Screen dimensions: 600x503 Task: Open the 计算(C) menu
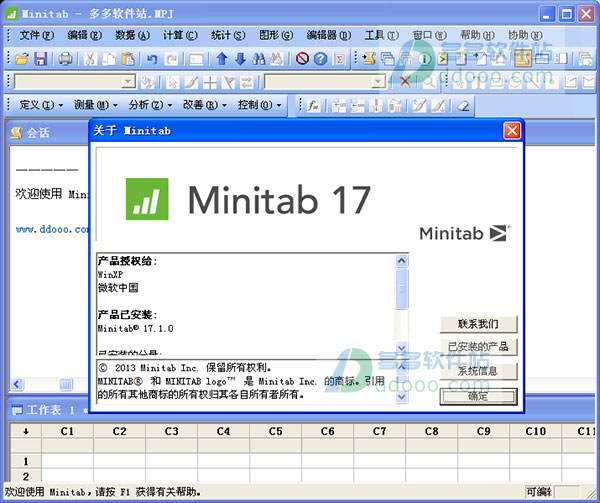click(x=180, y=35)
